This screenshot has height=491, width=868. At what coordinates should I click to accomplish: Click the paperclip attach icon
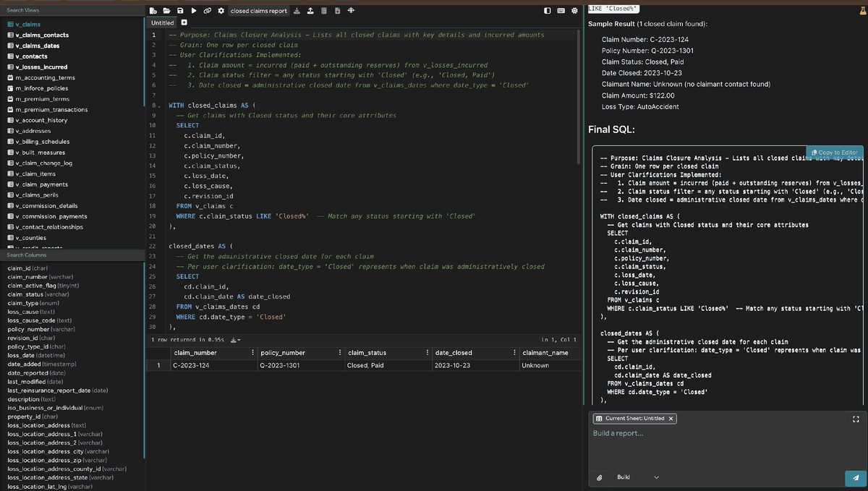click(600, 477)
